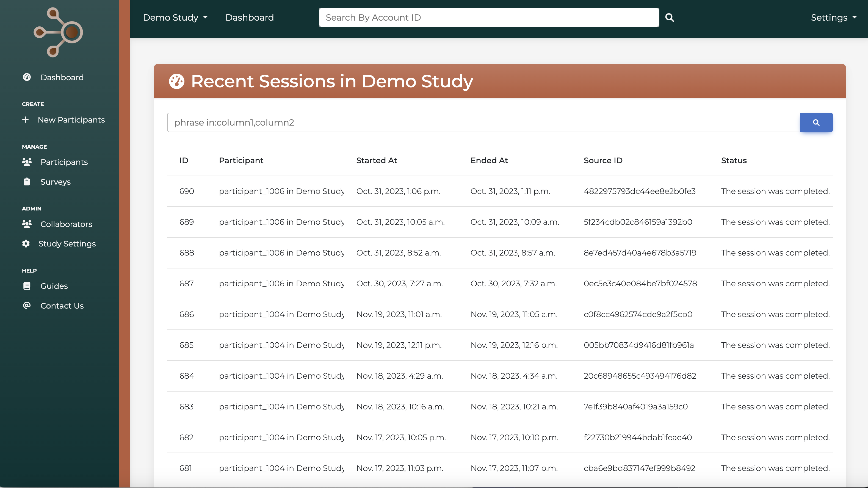Select session ID 689
This screenshot has width=868, height=488.
pyautogui.click(x=187, y=222)
